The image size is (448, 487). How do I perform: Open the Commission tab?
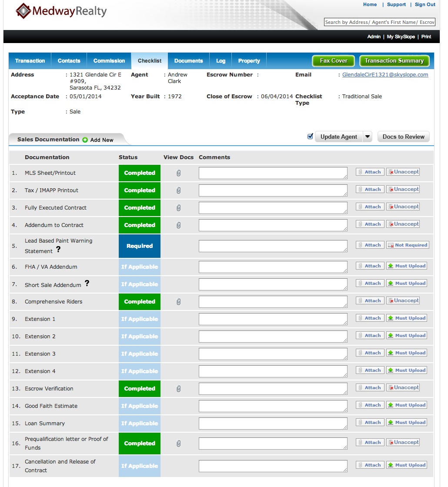[109, 61]
